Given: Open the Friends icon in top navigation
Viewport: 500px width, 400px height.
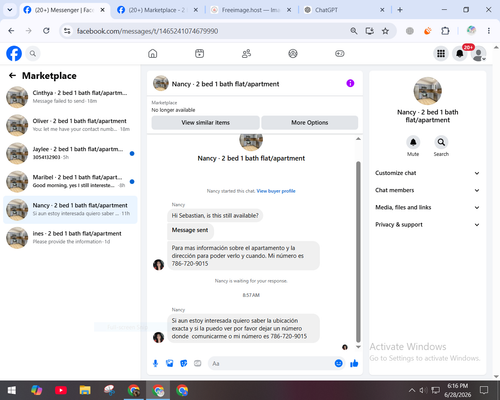Looking at the screenshot, I should (x=246, y=53).
